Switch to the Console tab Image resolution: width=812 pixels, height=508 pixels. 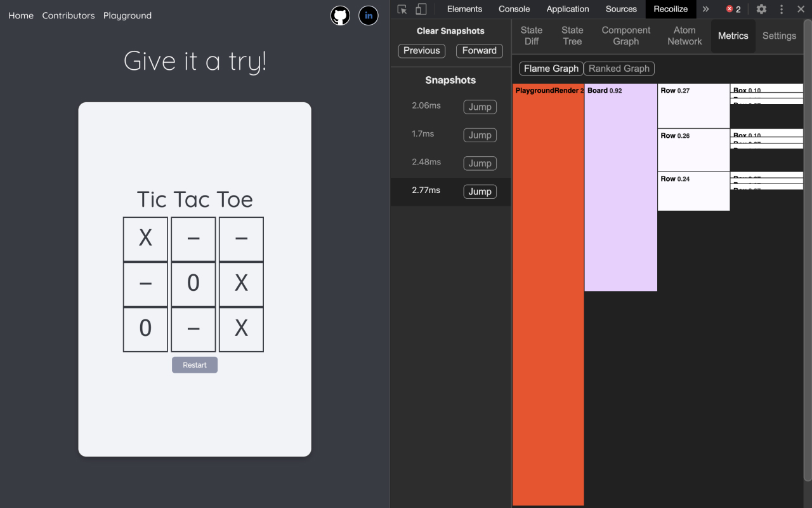[x=514, y=9]
